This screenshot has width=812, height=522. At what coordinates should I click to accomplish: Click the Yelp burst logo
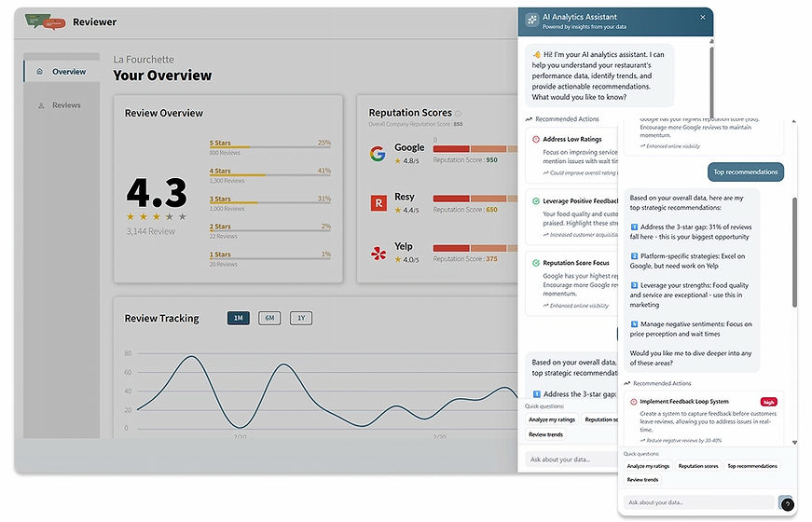[x=378, y=253]
